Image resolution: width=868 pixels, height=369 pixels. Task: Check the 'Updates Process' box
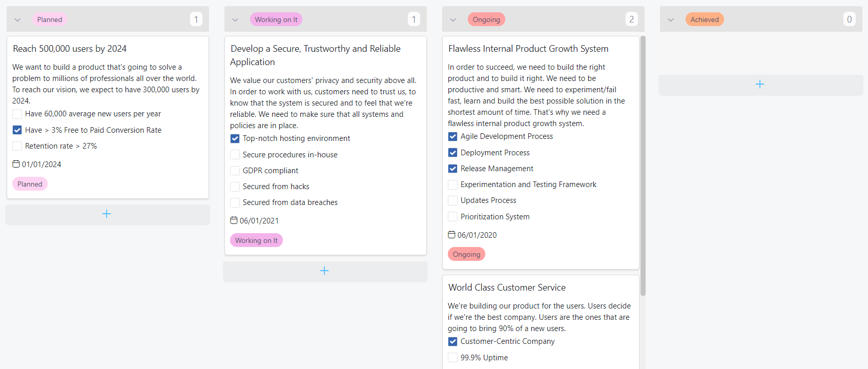pyautogui.click(x=452, y=200)
